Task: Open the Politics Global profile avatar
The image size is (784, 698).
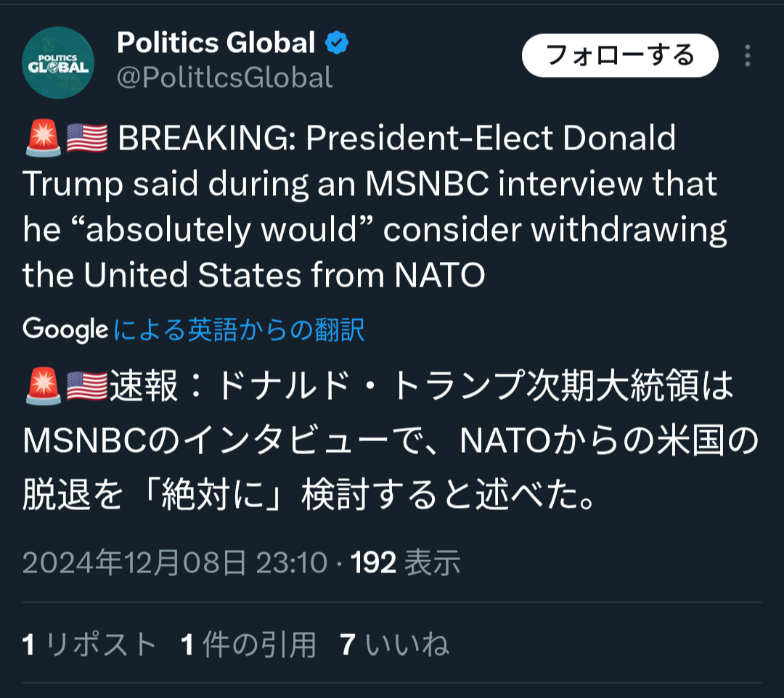Action: click(x=58, y=62)
